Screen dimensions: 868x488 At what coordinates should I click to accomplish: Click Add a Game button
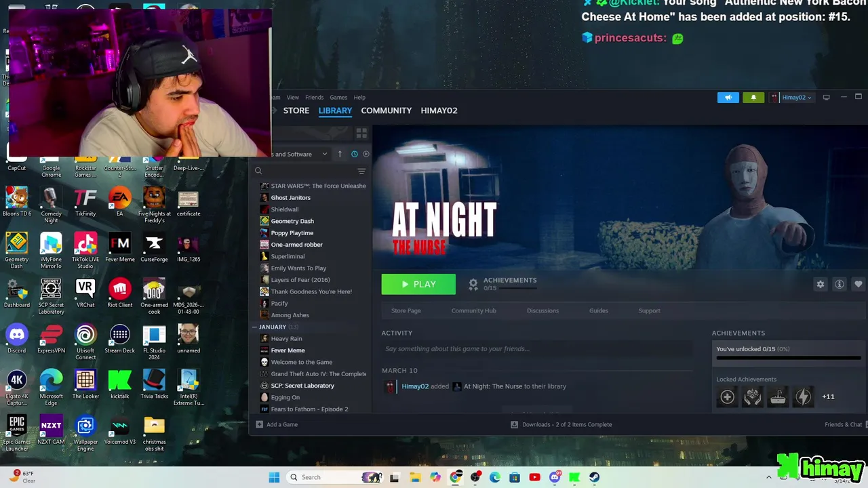pos(277,424)
